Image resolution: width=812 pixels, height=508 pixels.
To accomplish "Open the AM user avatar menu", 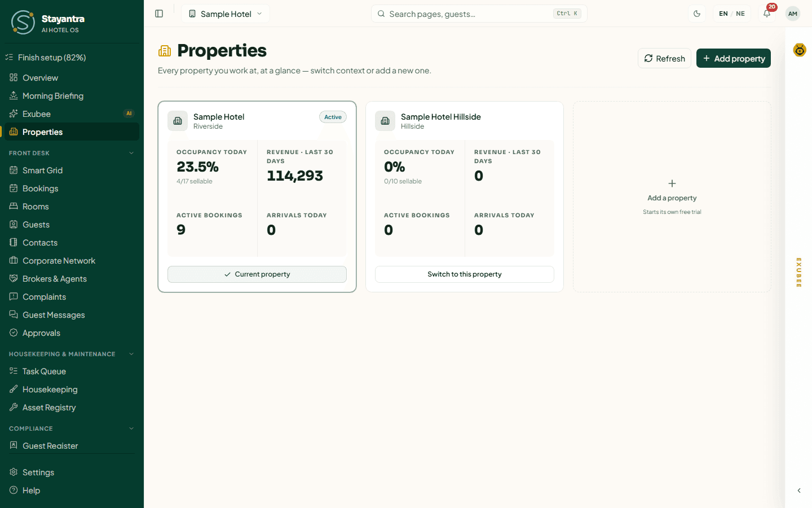I will (793, 14).
